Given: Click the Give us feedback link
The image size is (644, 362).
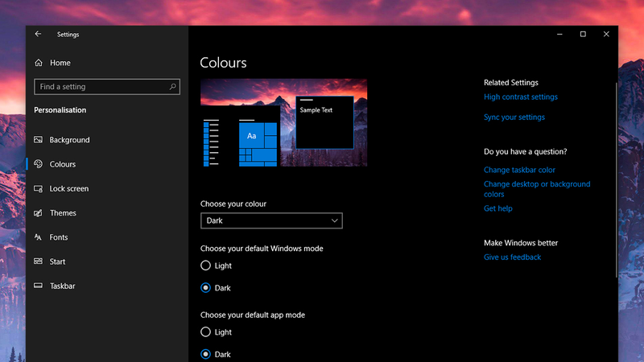Looking at the screenshot, I should coord(512,257).
